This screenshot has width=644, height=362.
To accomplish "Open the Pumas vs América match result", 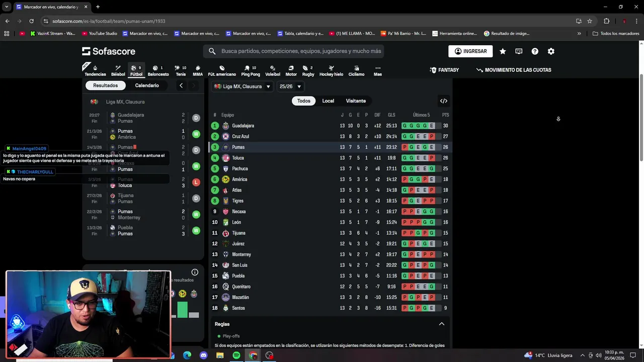I will 143,134.
